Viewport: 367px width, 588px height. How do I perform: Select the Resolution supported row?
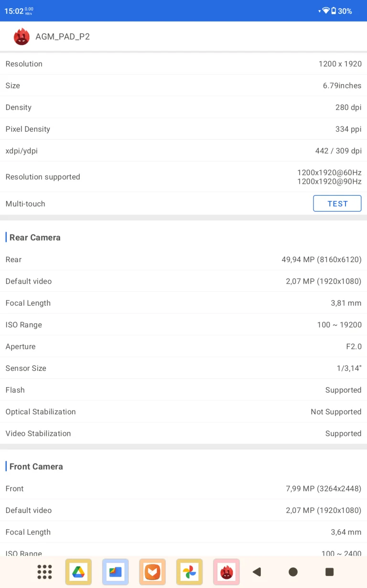tap(183, 177)
